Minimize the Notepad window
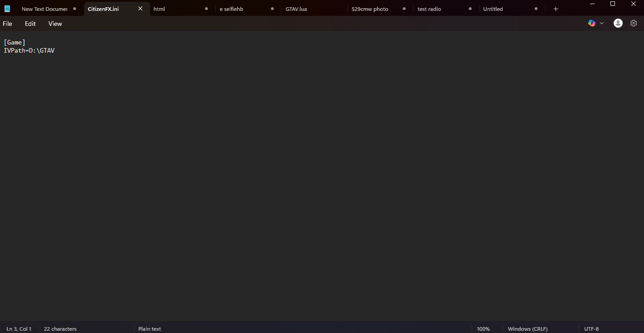This screenshot has height=333, width=644. (x=592, y=4)
